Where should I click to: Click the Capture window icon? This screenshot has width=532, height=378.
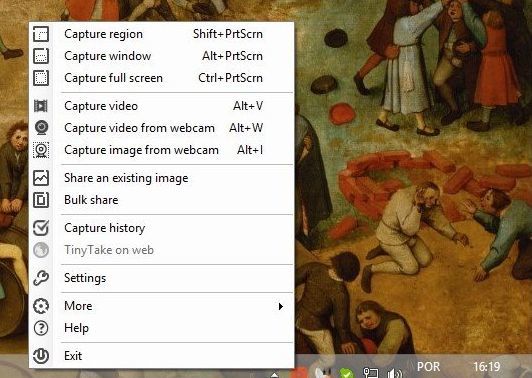(x=41, y=56)
